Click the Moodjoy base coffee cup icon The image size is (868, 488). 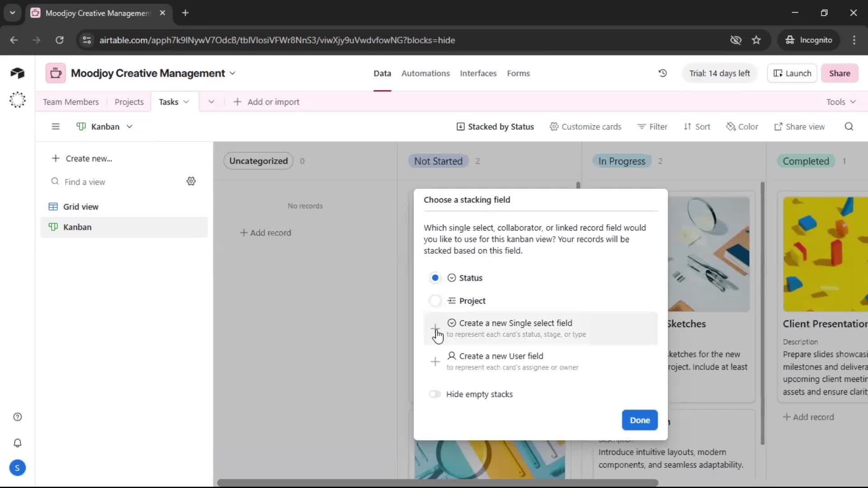coord(56,73)
